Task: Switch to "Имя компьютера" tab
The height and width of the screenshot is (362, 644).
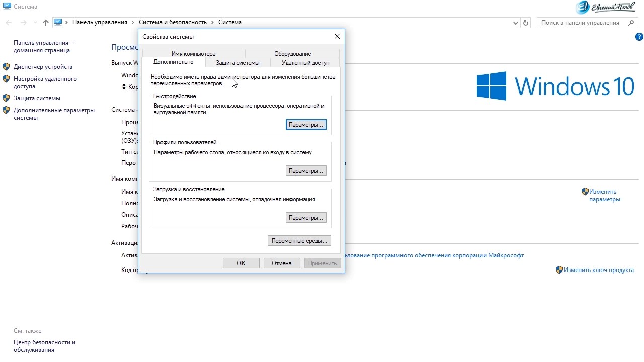Action: pyautogui.click(x=194, y=54)
